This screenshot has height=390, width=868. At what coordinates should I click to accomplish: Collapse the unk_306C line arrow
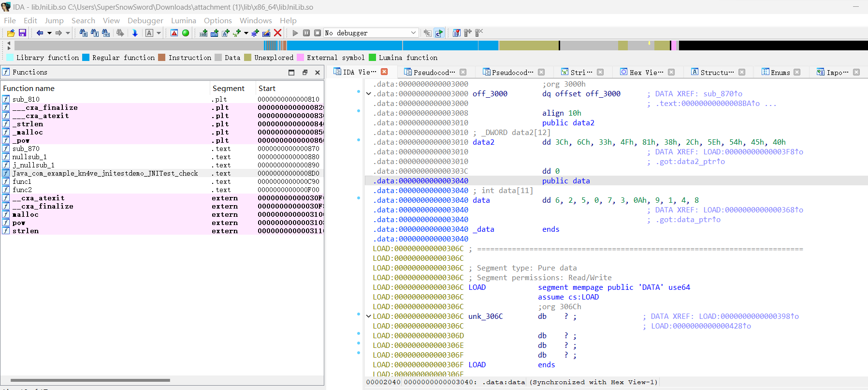point(369,316)
